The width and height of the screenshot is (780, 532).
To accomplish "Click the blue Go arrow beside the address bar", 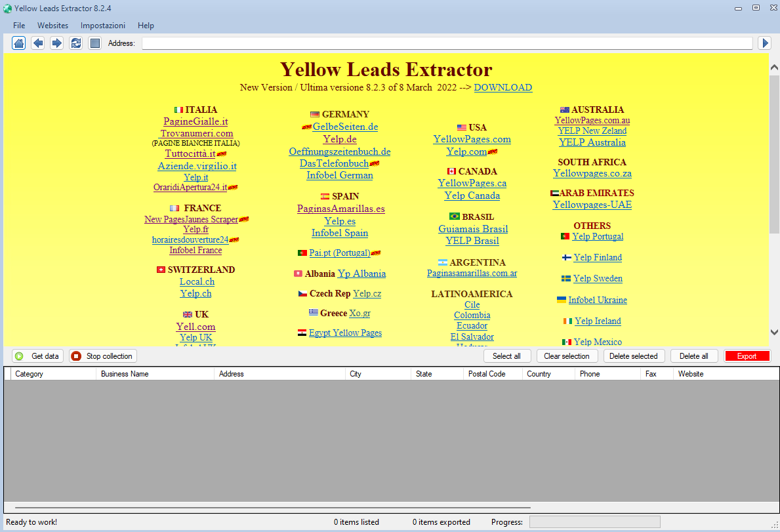I will (x=764, y=42).
